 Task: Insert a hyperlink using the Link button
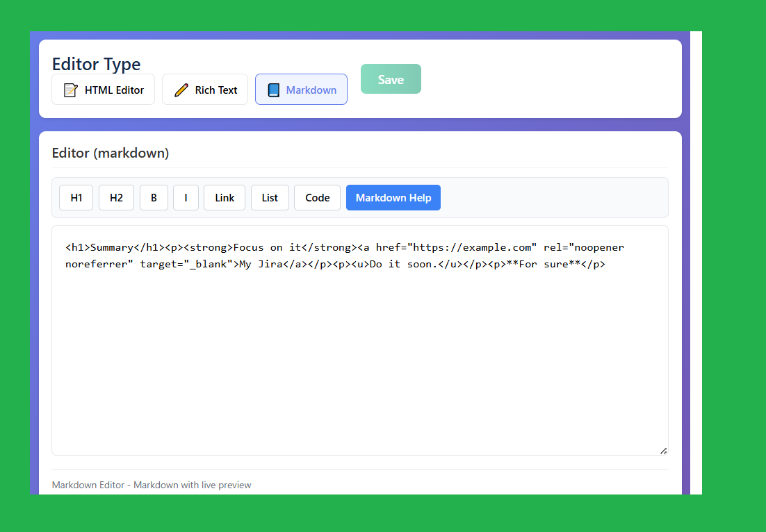(x=224, y=197)
